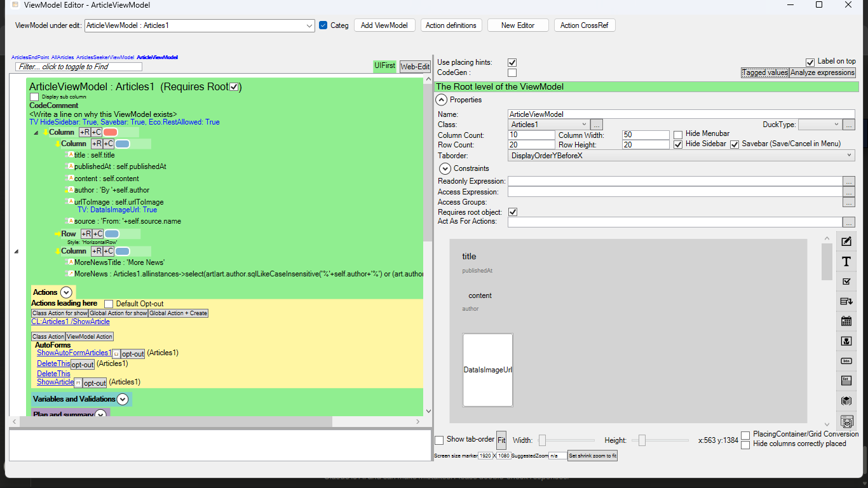Image resolution: width=868 pixels, height=488 pixels.
Task: Switch to the Web-Edit tab
Action: [414, 66]
